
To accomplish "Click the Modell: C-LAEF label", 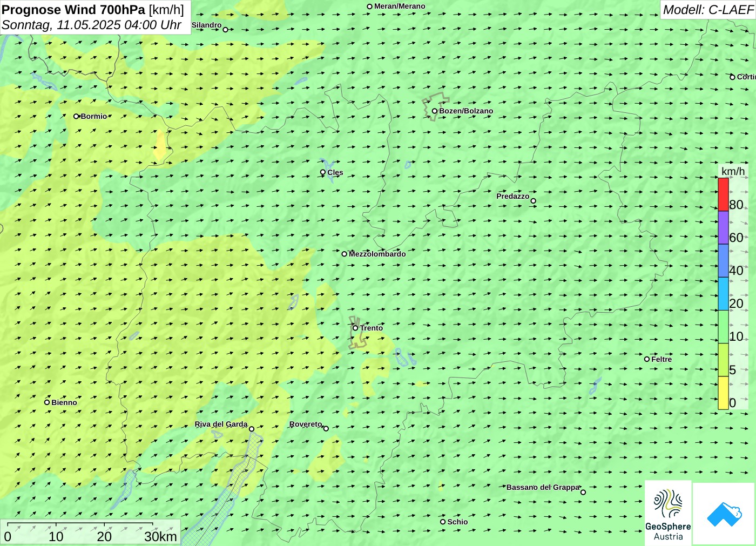I will point(708,10).
